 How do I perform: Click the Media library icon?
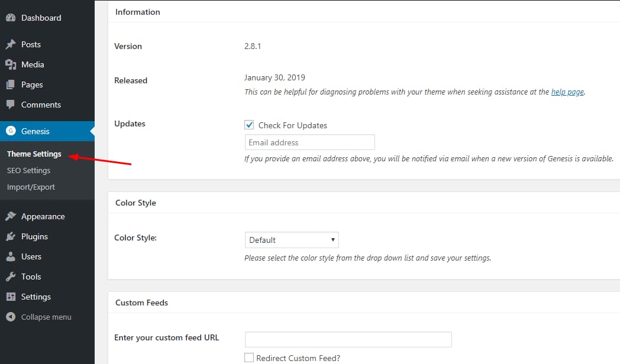pyautogui.click(x=11, y=64)
